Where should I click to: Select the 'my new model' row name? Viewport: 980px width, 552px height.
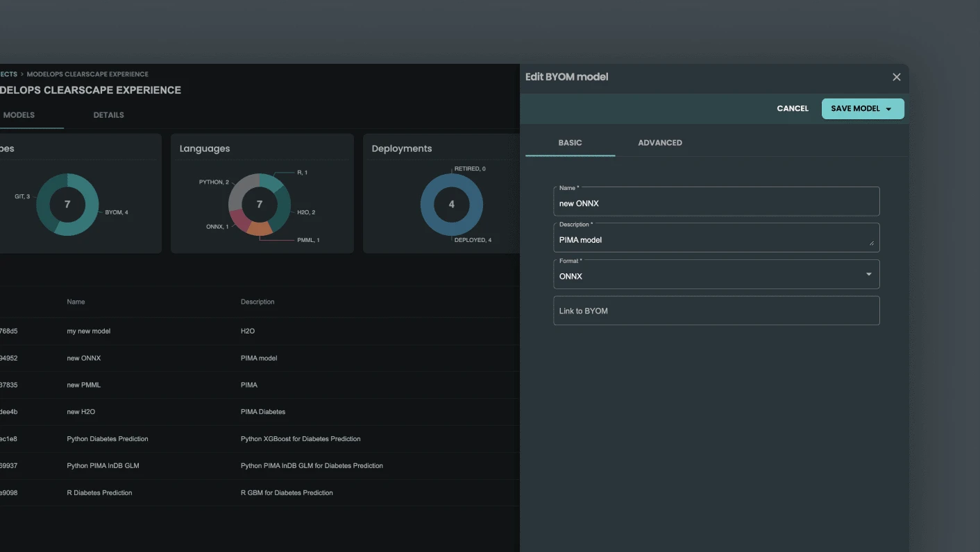click(89, 331)
